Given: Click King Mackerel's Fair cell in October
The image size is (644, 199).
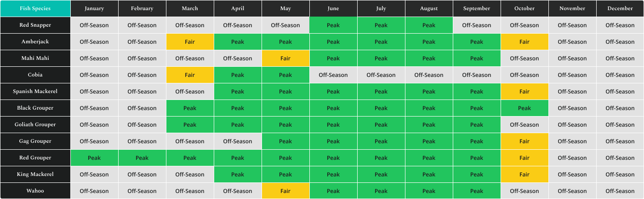Looking at the screenshot, I should pos(524,175).
